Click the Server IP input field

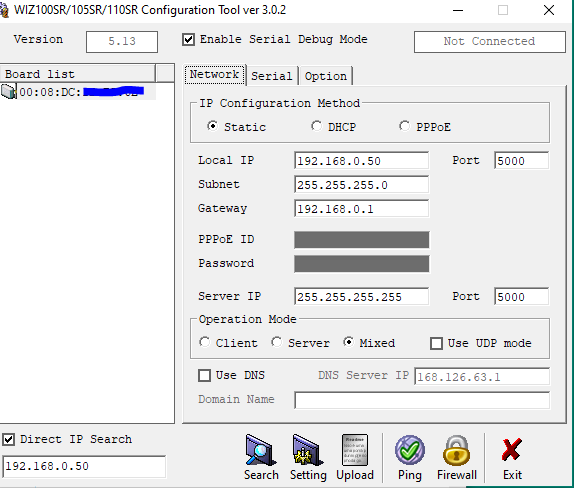tap(361, 297)
